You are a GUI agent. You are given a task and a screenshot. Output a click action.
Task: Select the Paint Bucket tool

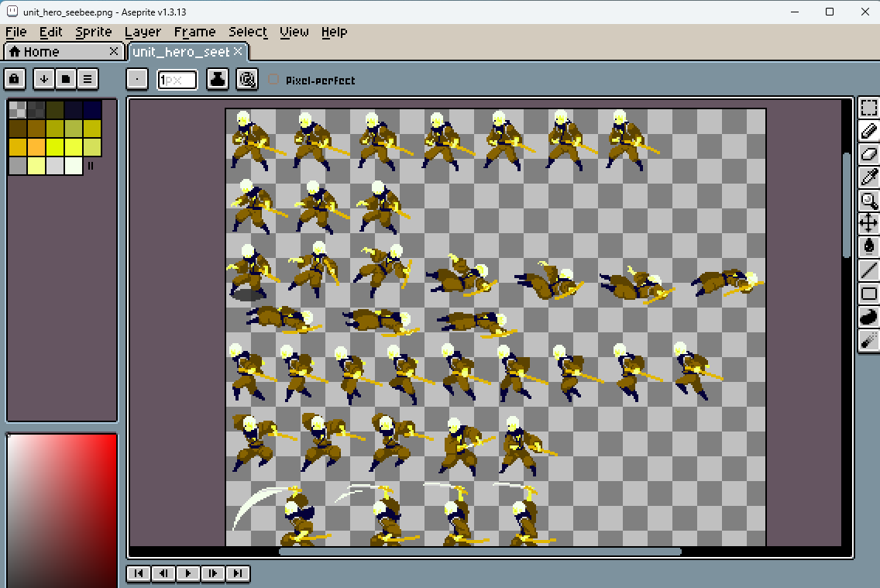(869, 247)
